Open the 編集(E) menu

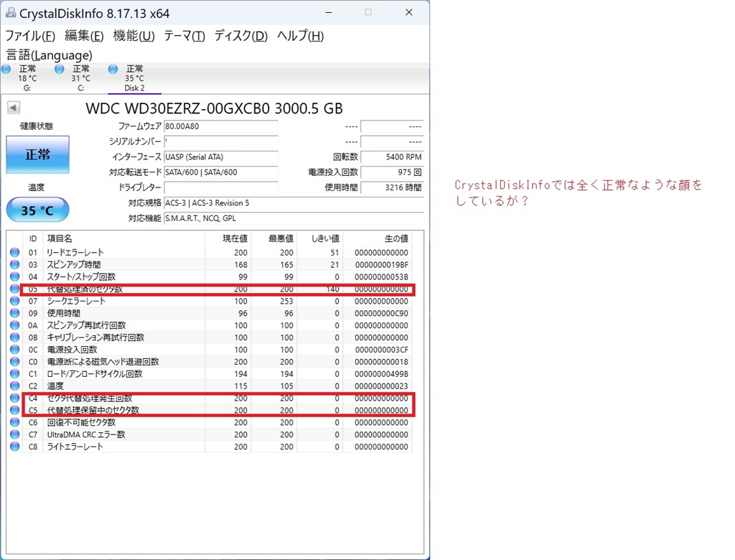pos(84,36)
